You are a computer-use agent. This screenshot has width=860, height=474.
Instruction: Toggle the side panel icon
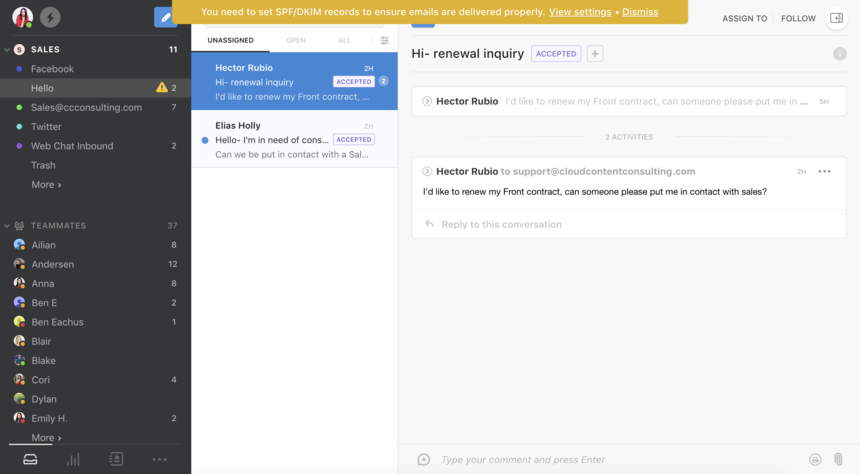[836, 18]
